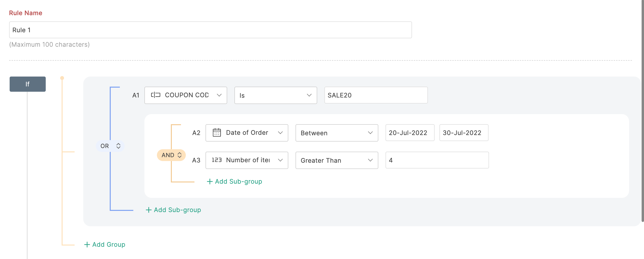644x259 pixels.
Task: Open the COUPON CODE field dropdown
Action: (x=186, y=95)
